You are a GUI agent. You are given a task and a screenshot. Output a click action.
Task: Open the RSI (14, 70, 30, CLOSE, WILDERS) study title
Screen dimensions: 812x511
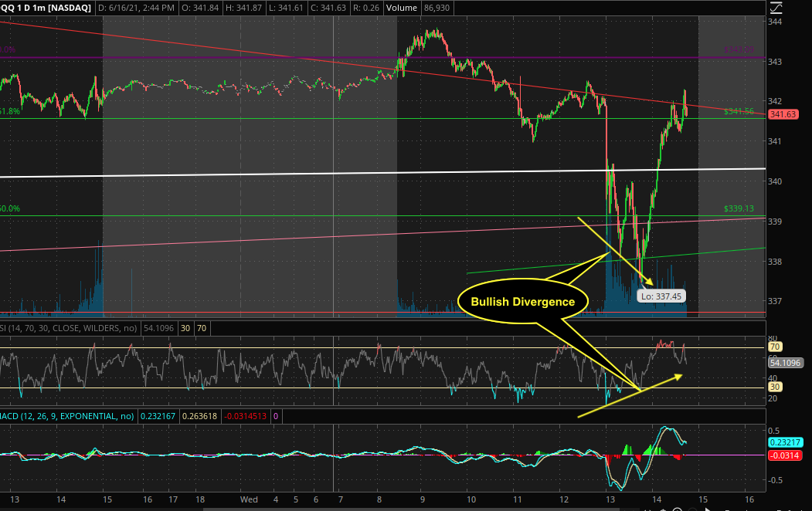pyautogui.click(x=68, y=328)
